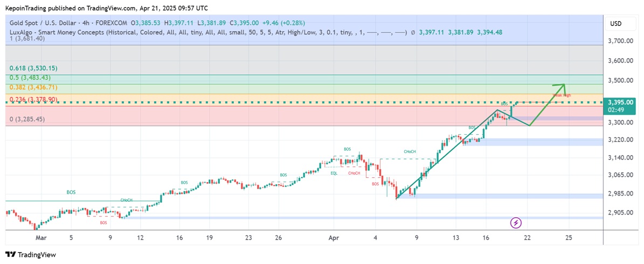Click the TradingView logo at bottom left
The image size is (644, 264).
[31, 255]
